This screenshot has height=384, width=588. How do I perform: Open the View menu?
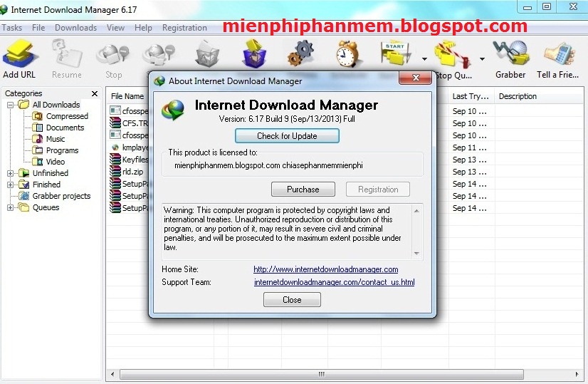coord(115,28)
